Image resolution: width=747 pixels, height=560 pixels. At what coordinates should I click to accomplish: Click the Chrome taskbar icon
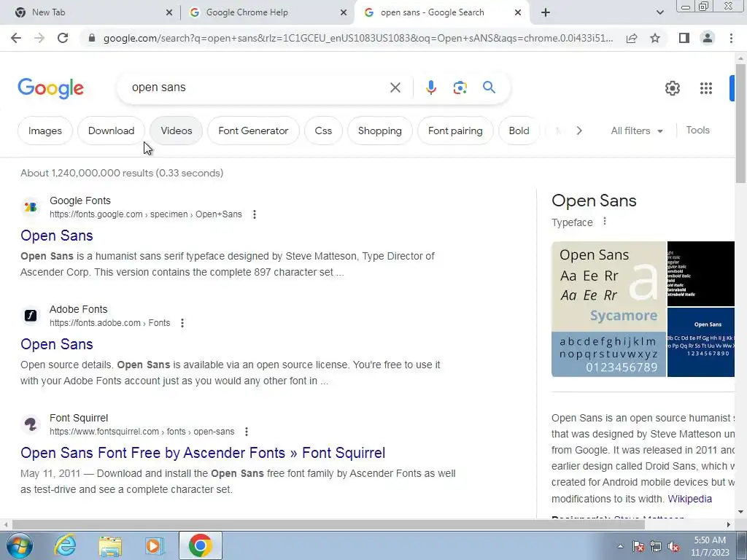200,545
